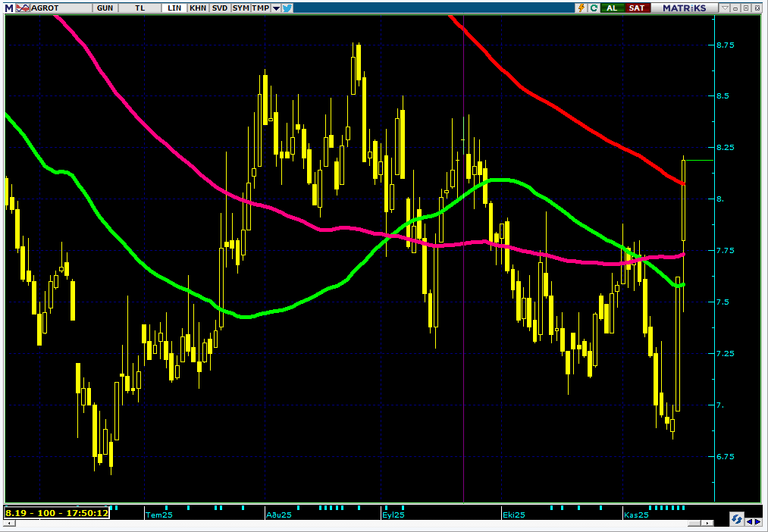The width and height of the screenshot is (768, 532).
Task: Click the Twitter bird icon
Action: click(x=287, y=8)
